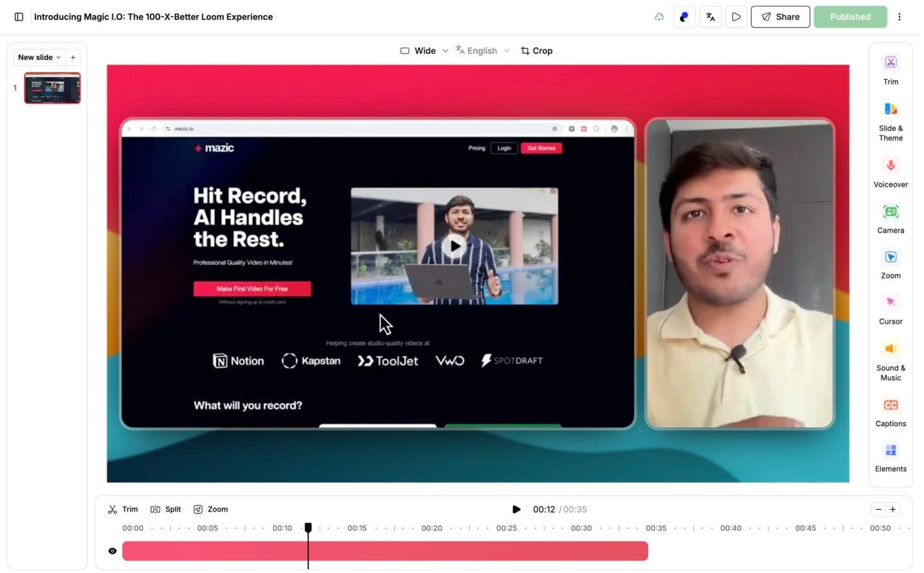924x573 pixels.
Task: Expand the Wide aspect ratio dropdown
Action: (x=424, y=51)
